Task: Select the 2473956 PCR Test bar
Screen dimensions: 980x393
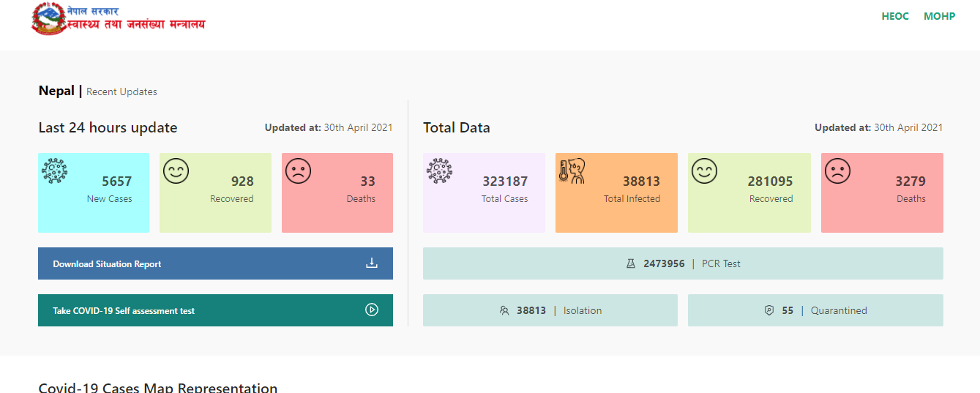Action: pos(683,263)
